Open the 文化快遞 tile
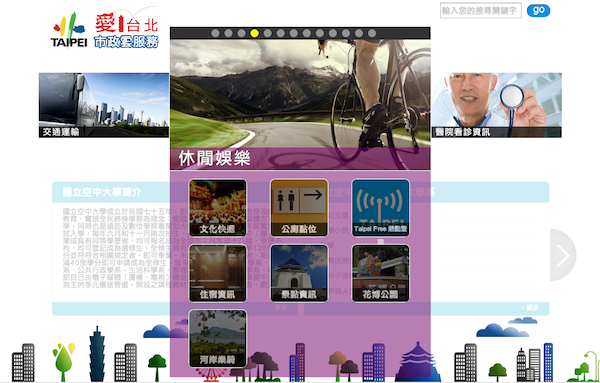This screenshot has width=600, height=383. 217,208
